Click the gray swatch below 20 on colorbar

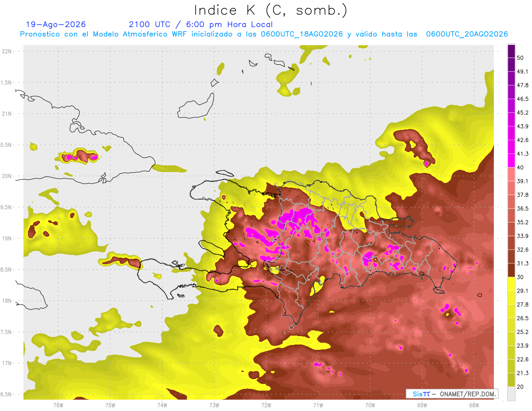point(511,394)
